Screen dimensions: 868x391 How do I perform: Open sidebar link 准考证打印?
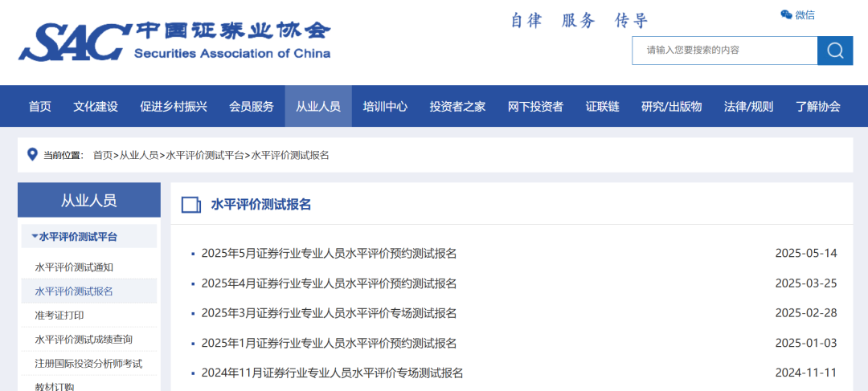click(x=59, y=316)
